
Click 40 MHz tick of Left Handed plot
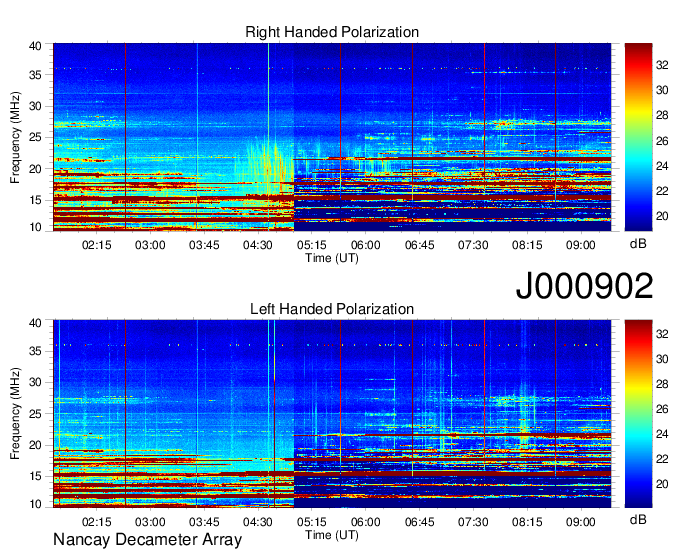[x=35, y=323]
